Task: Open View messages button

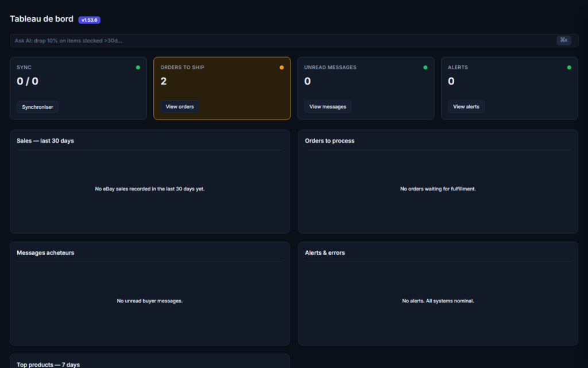Action: pyautogui.click(x=327, y=106)
